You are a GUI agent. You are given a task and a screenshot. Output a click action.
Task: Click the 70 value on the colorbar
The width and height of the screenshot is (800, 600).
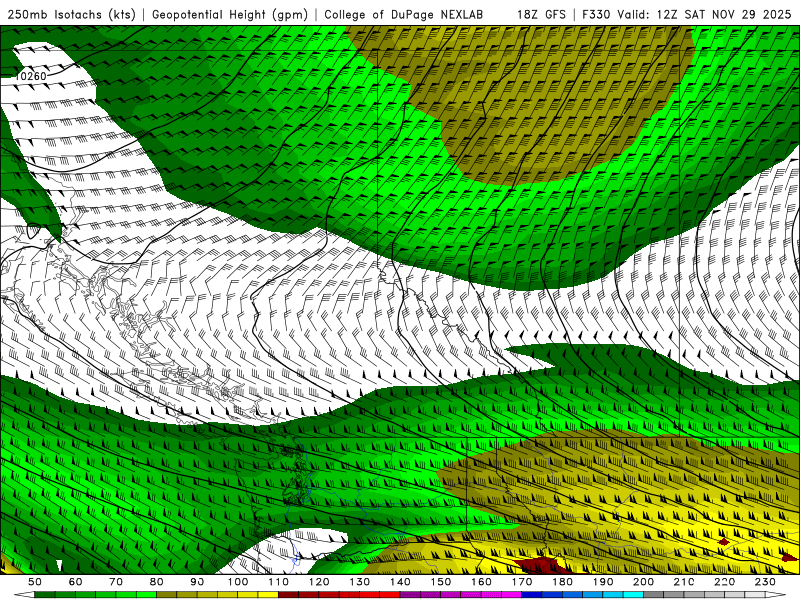(x=116, y=582)
